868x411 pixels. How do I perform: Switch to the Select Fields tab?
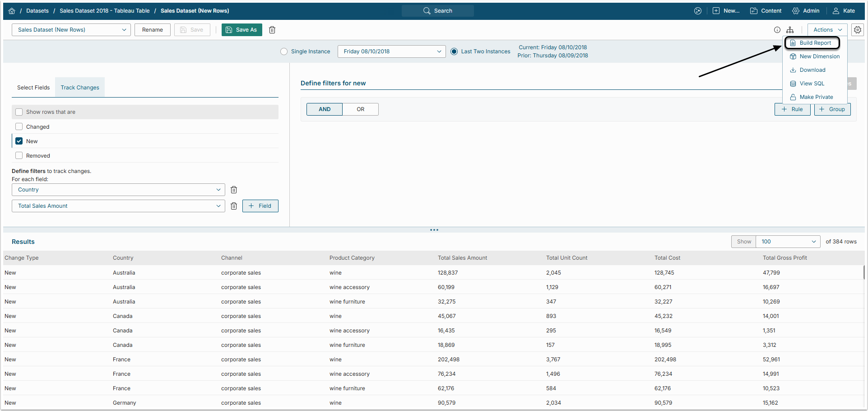(33, 88)
